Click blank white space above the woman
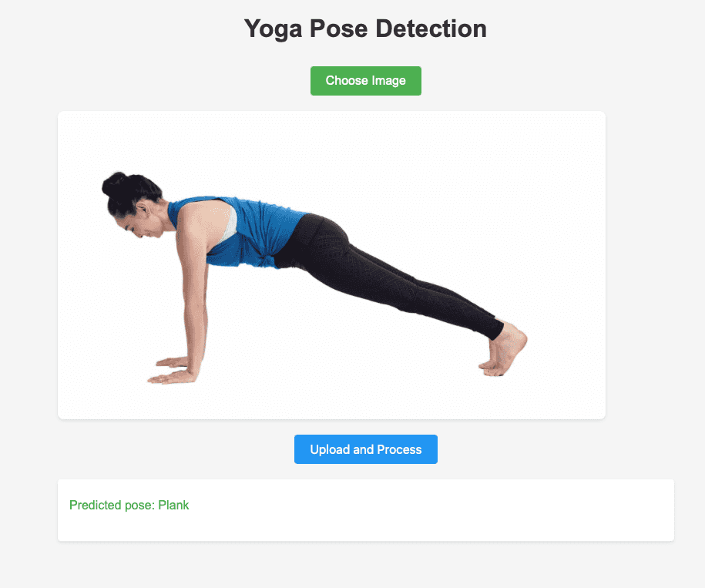705x588 pixels. click(x=333, y=144)
